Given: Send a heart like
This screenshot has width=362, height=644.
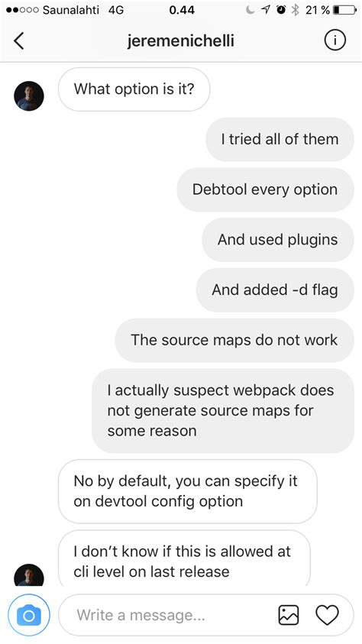Looking at the screenshot, I should [x=327, y=615].
